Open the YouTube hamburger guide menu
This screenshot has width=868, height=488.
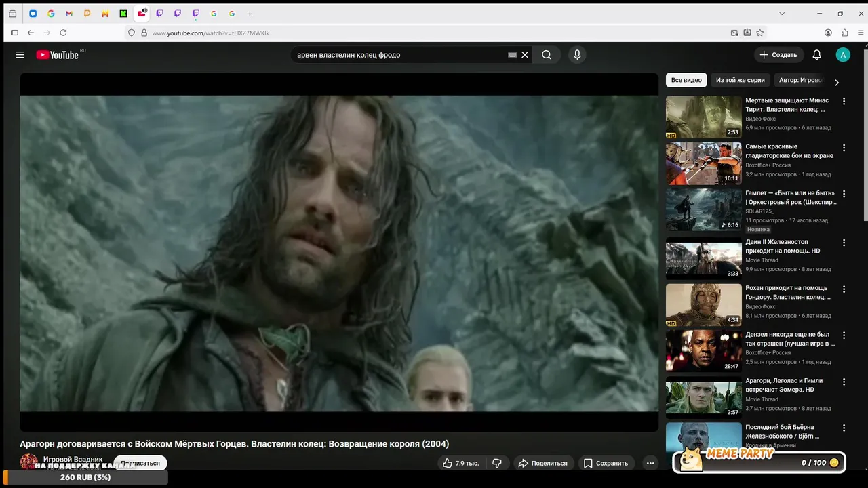tap(20, 55)
